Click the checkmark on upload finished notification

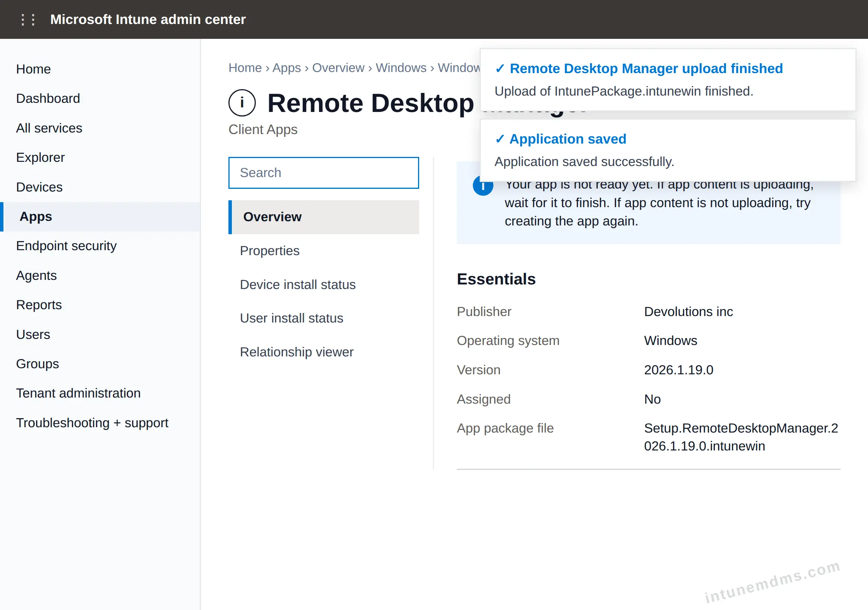click(500, 69)
